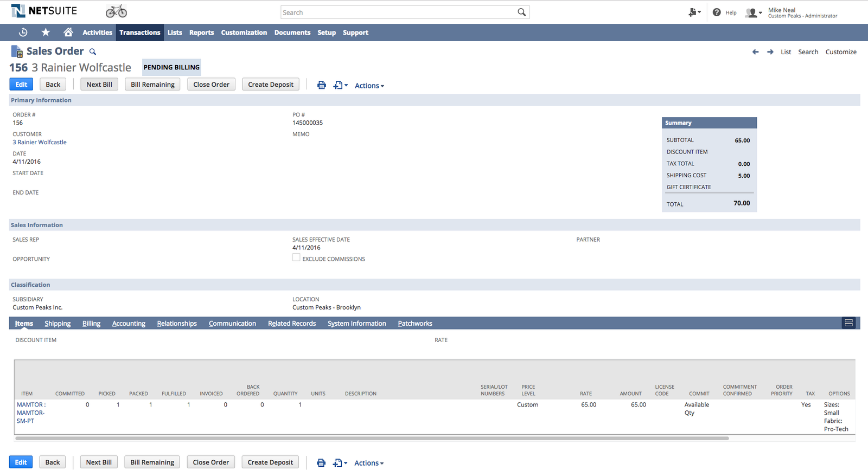Click the top Next Bill button

point(99,85)
